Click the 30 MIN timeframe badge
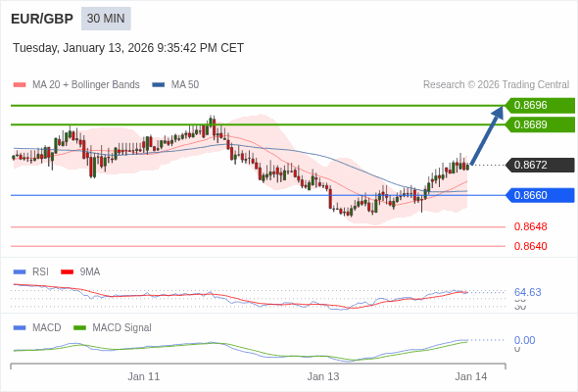578x392 pixels. pyautogui.click(x=106, y=19)
